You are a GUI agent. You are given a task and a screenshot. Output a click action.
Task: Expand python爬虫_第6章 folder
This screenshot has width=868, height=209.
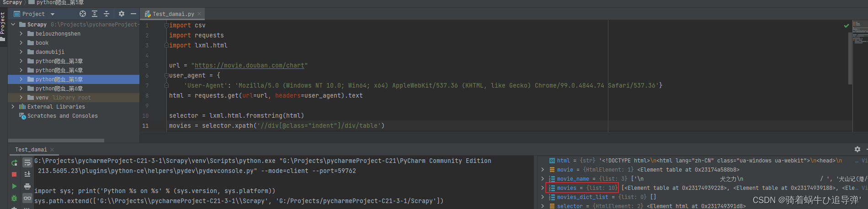21,89
